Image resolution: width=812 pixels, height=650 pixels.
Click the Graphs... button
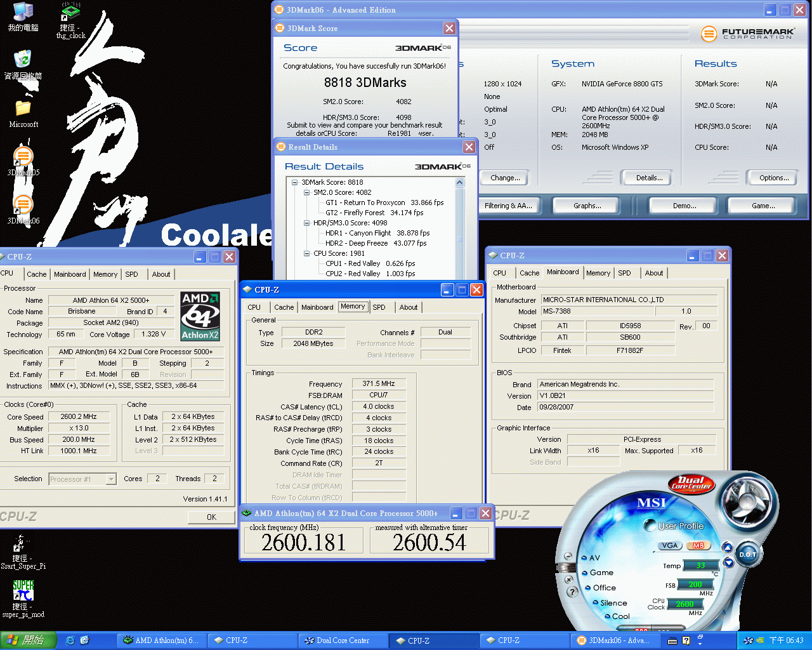coord(587,206)
